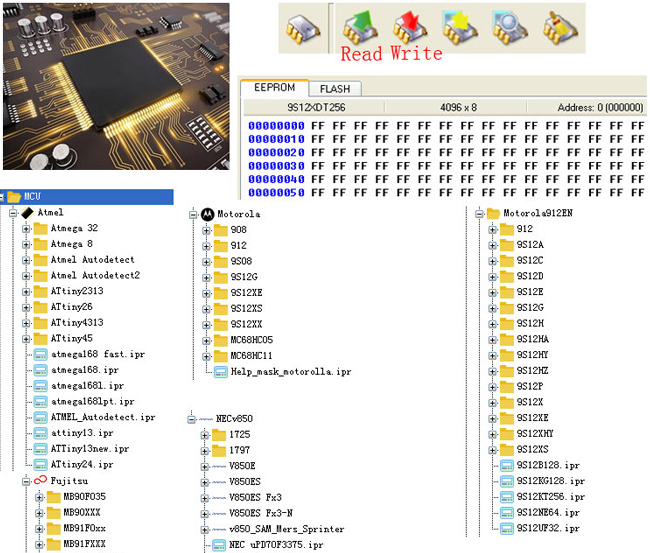Screen dimensions: 650x553
Task: Click the ATtiny45 folder icon
Action: coord(40,339)
